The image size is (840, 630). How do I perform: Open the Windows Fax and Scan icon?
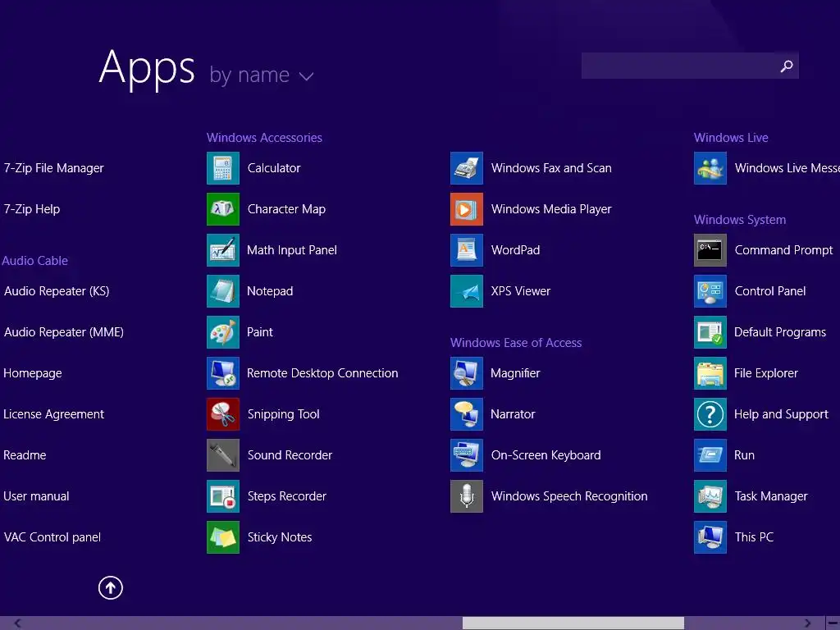coord(467,168)
